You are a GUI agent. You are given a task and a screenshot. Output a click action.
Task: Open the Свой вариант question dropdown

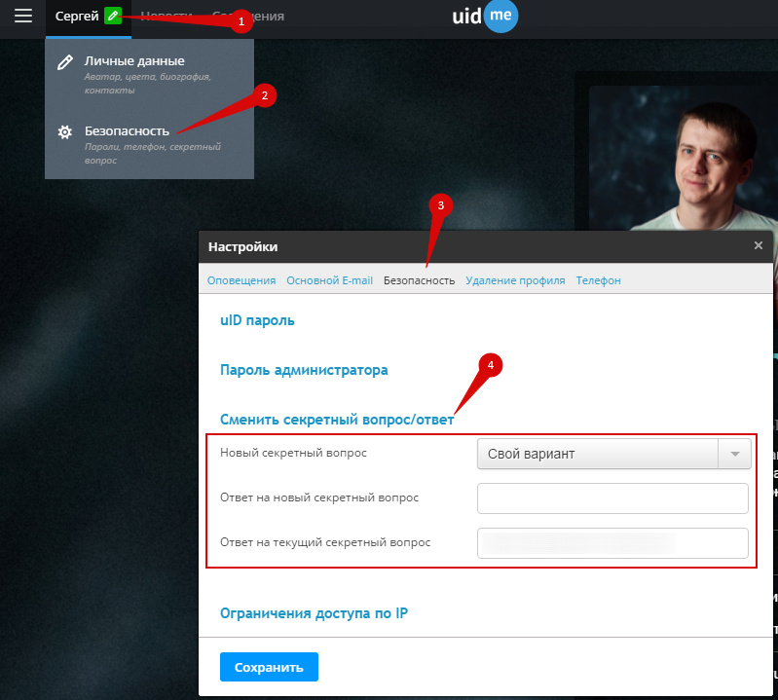[x=613, y=454]
